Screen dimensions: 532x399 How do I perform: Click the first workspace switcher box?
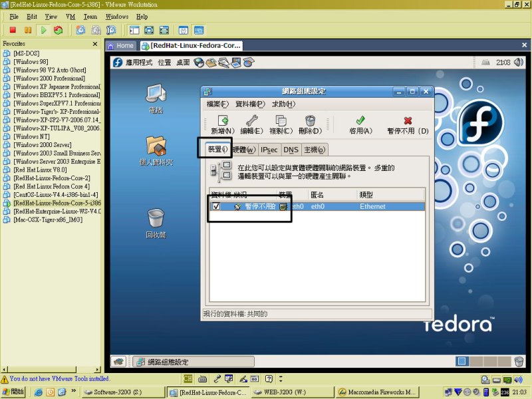click(x=462, y=361)
